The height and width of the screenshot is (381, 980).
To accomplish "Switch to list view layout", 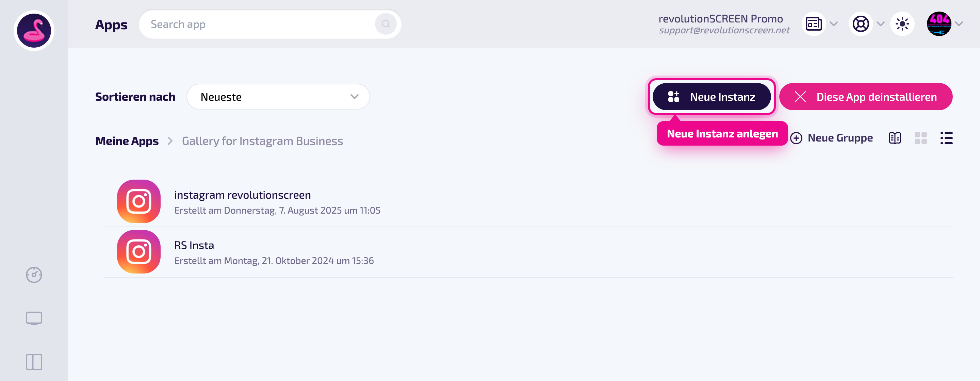I will click(x=946, y=138).
